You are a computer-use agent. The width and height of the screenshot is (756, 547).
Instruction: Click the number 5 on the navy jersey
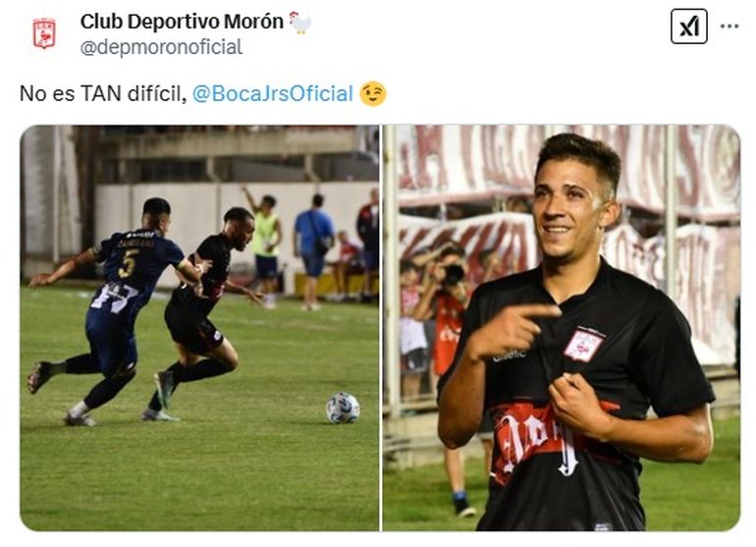[x=129, y=263]
